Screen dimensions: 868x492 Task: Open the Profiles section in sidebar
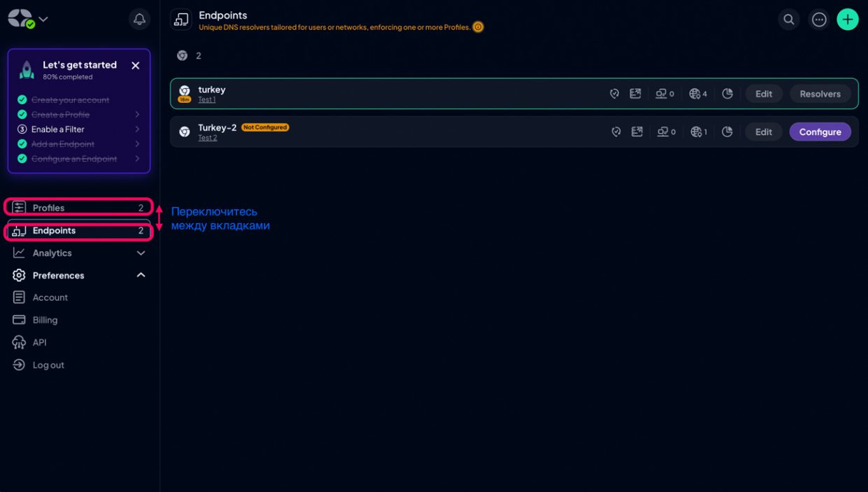pyautogui.click(x=78, y=207)
